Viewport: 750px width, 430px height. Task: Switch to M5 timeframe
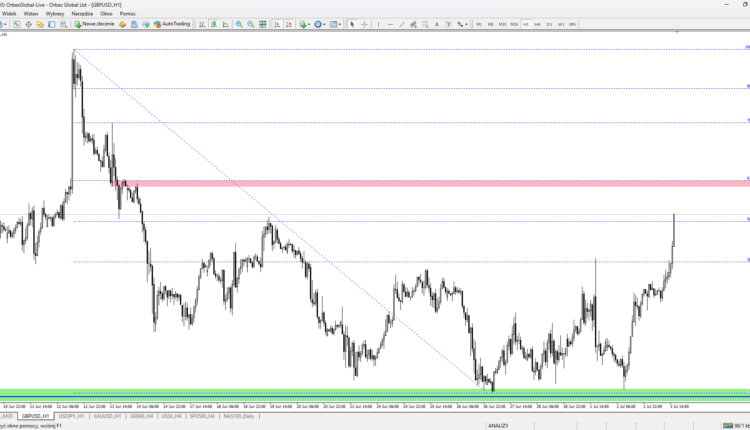coord(490,24)
